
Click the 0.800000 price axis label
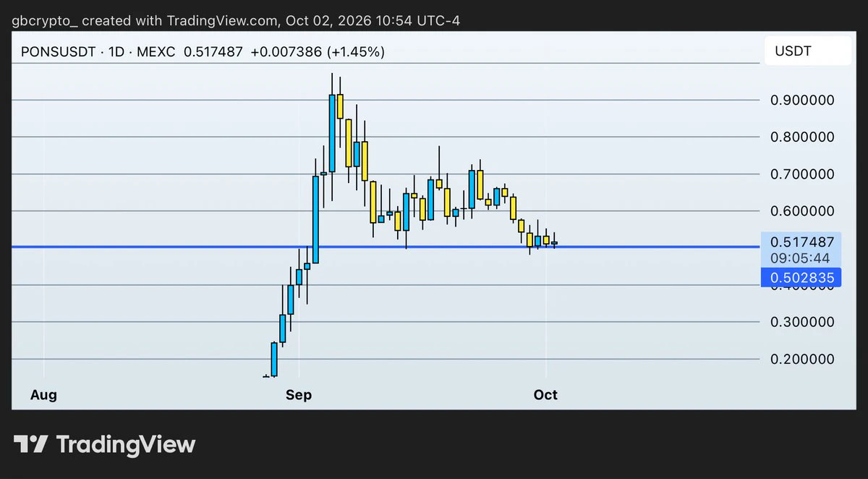(x=801, y=137)
